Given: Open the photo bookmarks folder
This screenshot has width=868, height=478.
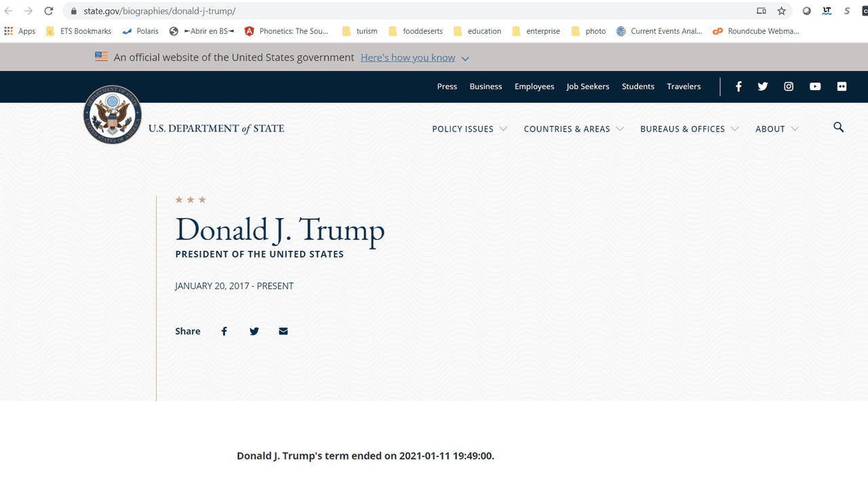Looking at the screenshot, I should [589, 31].
